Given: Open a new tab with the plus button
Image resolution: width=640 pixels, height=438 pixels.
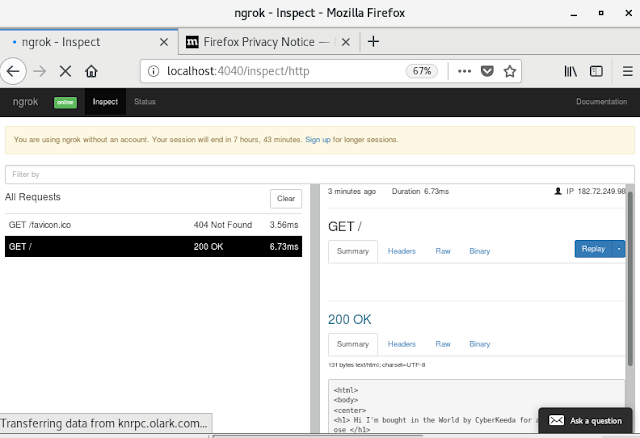Looking at the screenshot, I should click(x=373, y=42).
